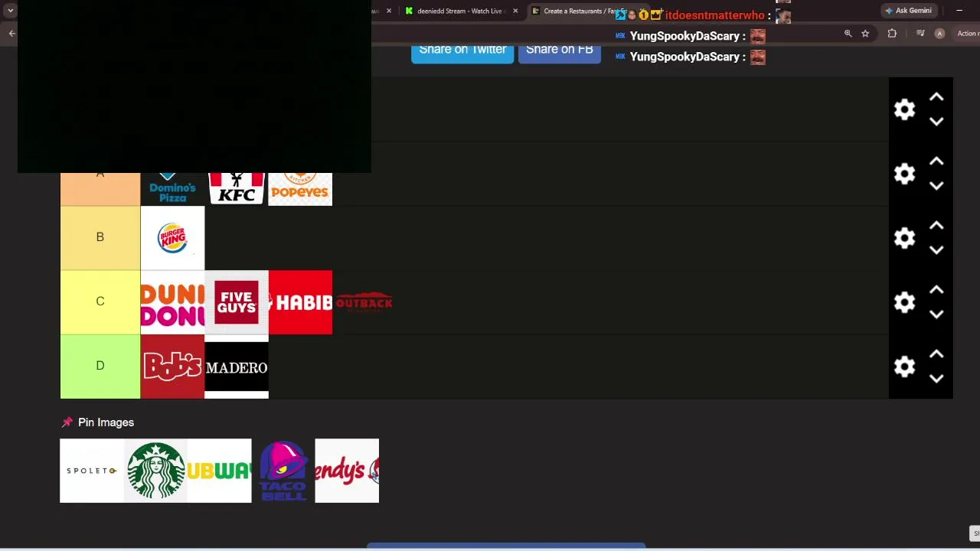The image size is (980, 551).
Task: Move tier C row up
Action: [x=936, y=290]
